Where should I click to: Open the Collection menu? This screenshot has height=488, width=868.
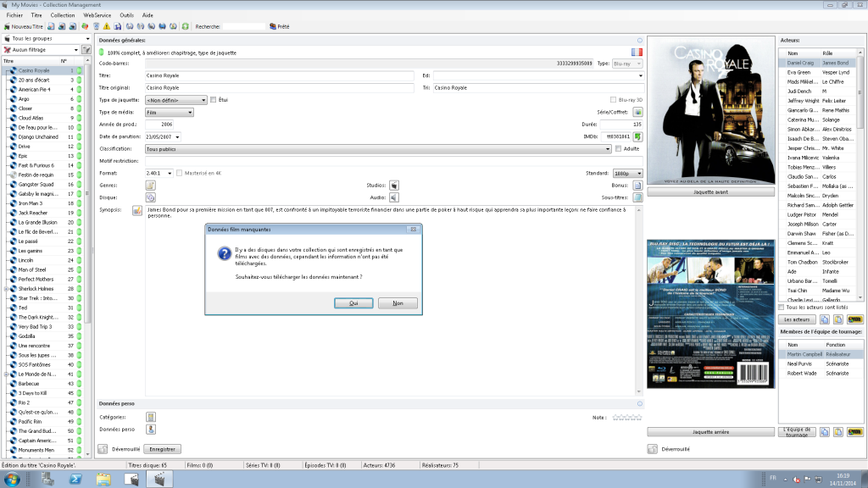[63, 15]
